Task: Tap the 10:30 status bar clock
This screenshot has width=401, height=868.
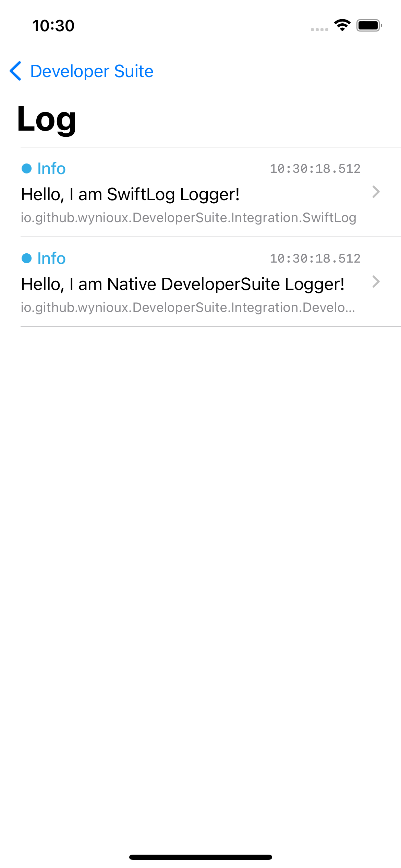Action: 53,26
